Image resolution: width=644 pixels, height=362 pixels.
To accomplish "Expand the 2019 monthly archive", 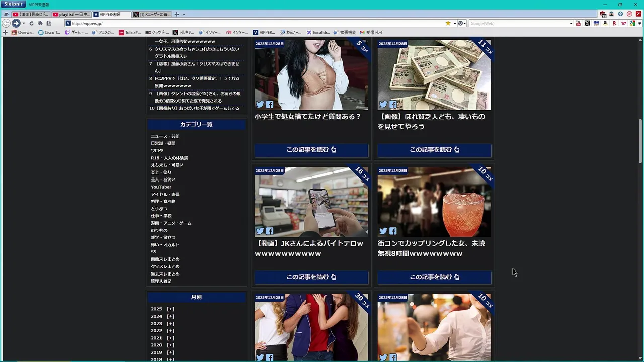I will coord(171,353).
